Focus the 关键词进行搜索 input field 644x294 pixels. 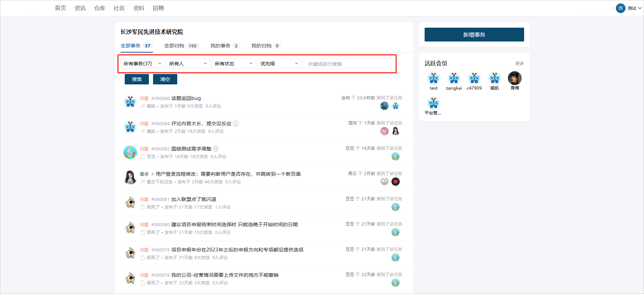(x=348, y=64)
